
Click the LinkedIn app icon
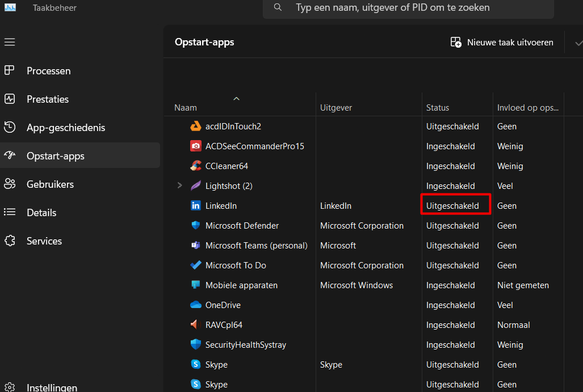coord(196,206)
